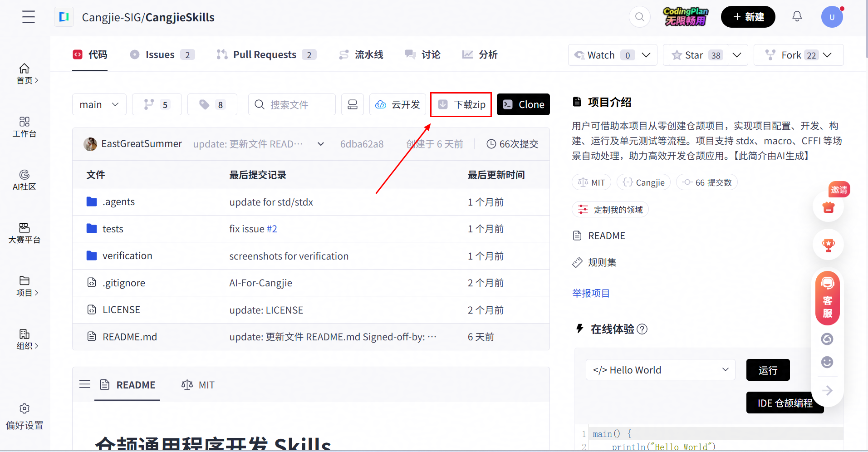Click the Cangjie language badge
868x452 pixels.
643,182
